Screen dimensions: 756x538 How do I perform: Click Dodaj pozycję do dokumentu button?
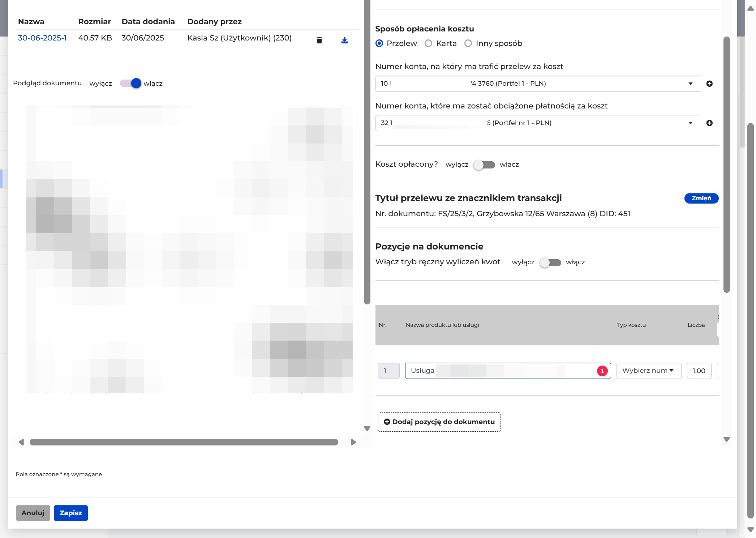[439, 422]
